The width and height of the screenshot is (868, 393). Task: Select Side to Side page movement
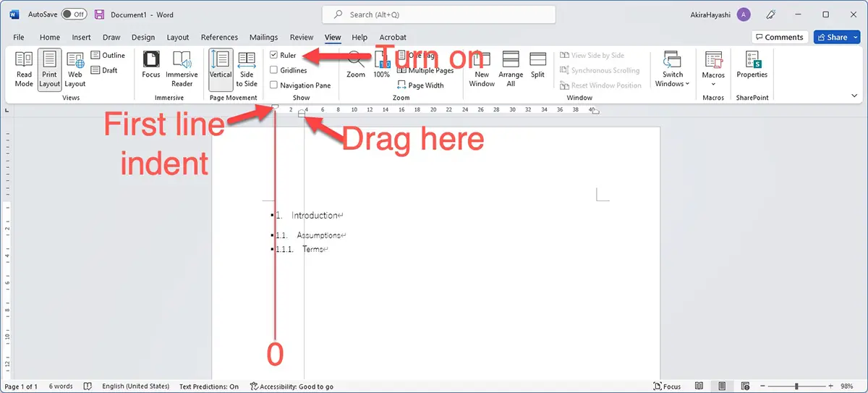click(x=247, y=69)
